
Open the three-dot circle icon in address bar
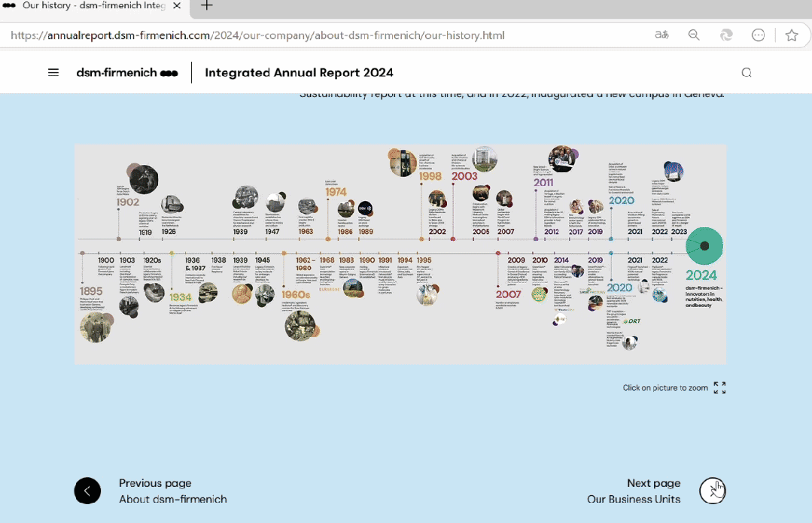click(759, 35)
